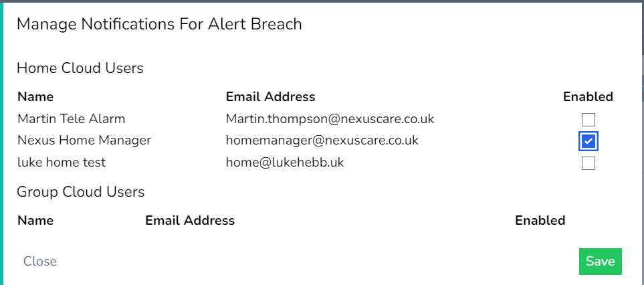This screenshot has height=285, width=644.
Task: Select the Martin Tele Alarm name
Action: [71, 119]
